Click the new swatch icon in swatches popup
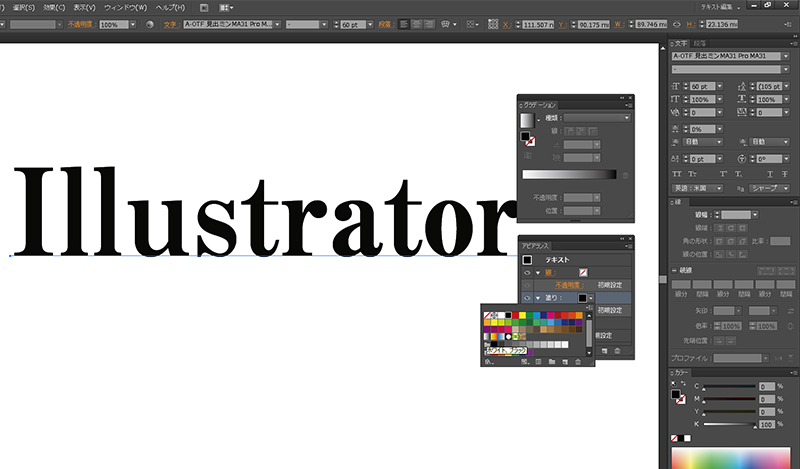Screen dimensions: 800x469 (x=565, y=362)
